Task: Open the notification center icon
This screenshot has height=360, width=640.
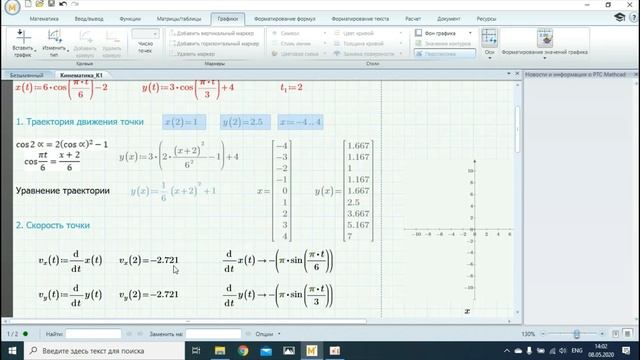Action: pyautogui.click(x=626, y=351)
